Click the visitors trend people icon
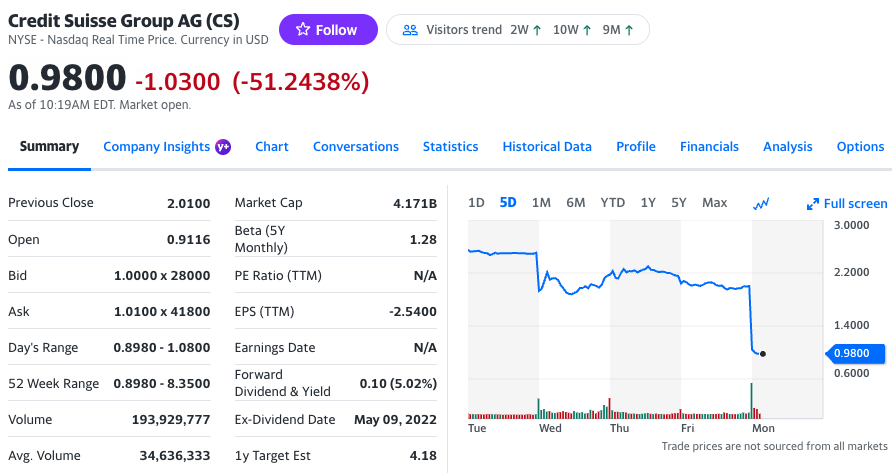Screen dimensions: 892x473 410,30
